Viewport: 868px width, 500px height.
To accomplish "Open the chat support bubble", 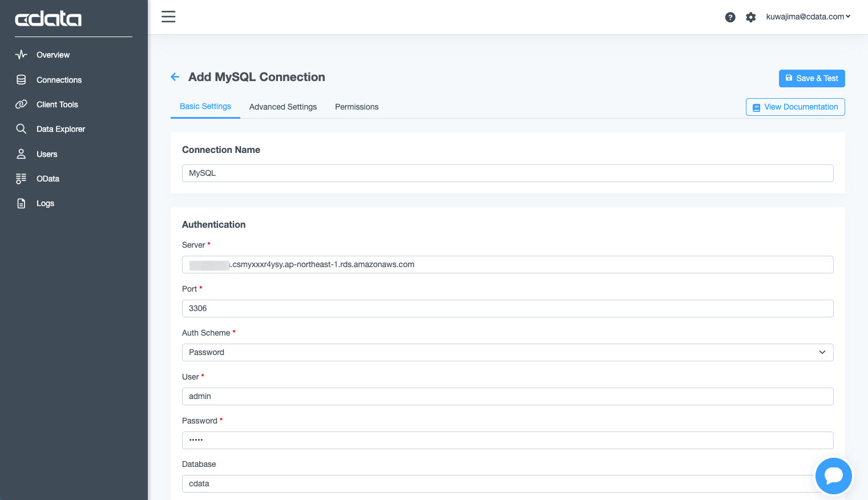I will pos(834,475).
